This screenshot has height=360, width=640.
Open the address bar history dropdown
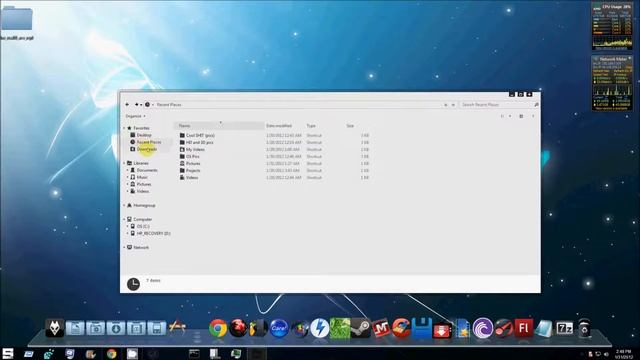[446, 105]
